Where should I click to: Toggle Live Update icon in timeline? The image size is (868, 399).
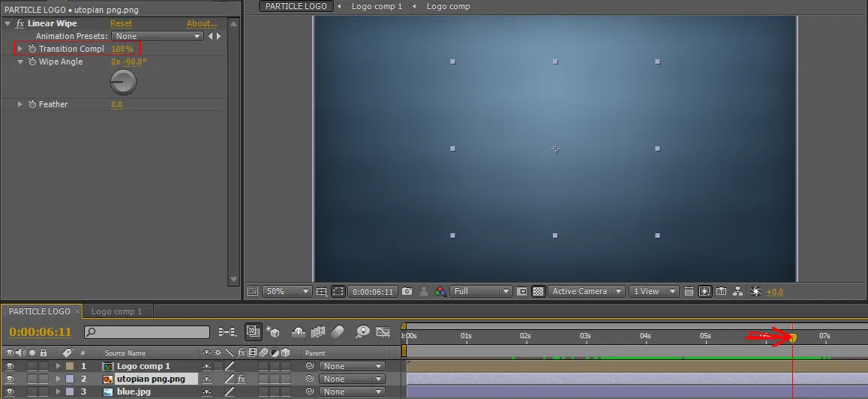(x=253, y=331)
